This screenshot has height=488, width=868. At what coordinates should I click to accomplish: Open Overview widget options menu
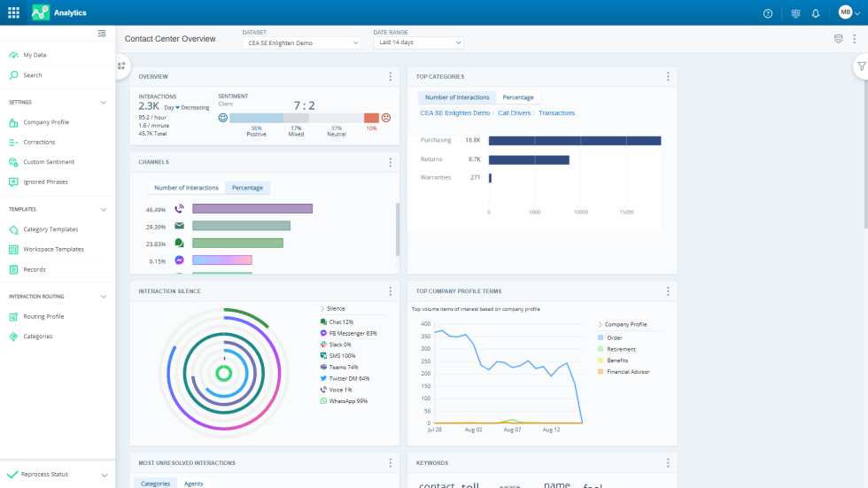[390, 77]
